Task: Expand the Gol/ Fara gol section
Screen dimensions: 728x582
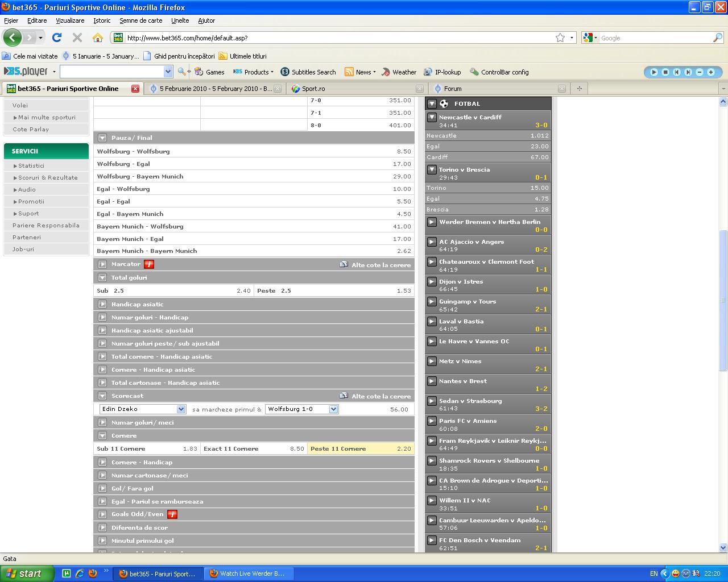Action: pyautogui.click(x=102, y=488)
